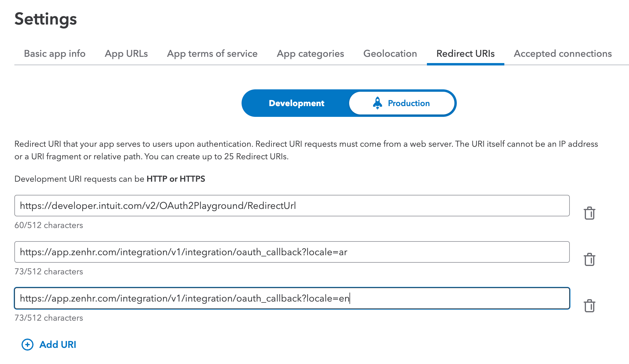
Task: Open the App URLs tab
Action: (x=126, y=53)
